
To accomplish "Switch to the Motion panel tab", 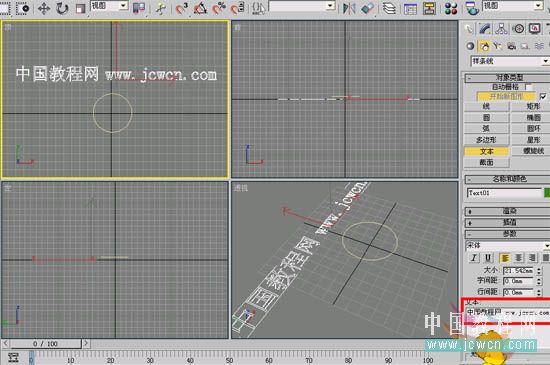I will (x=519, y=29).
